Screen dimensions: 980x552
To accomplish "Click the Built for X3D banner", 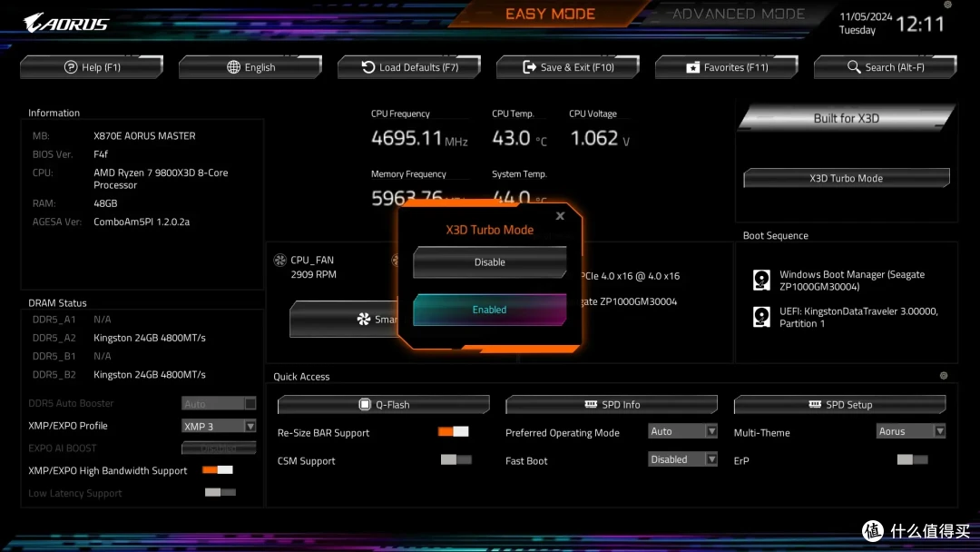I will (x=847, y=118).
